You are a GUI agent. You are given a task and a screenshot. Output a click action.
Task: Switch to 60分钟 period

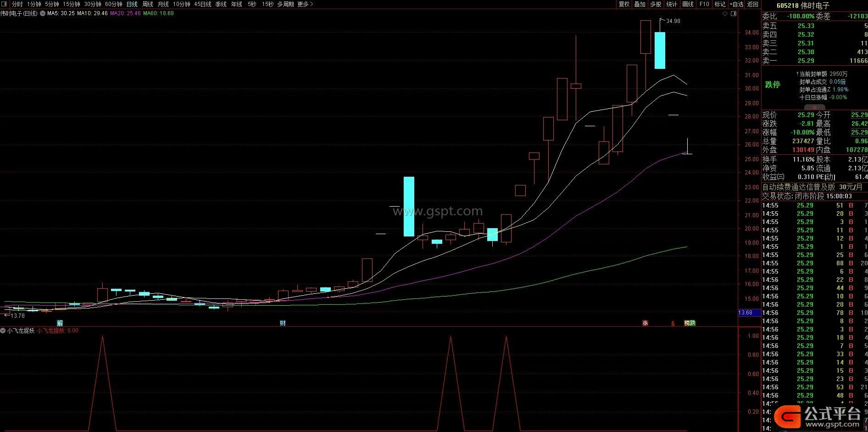113,4
